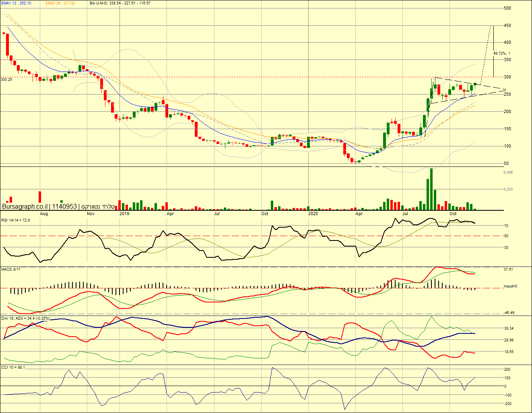Click the tallest green volume bar

click(x=431, y=189)
